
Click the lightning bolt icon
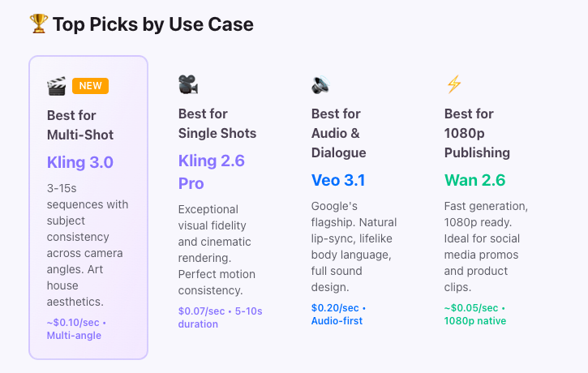coord(453,84)
